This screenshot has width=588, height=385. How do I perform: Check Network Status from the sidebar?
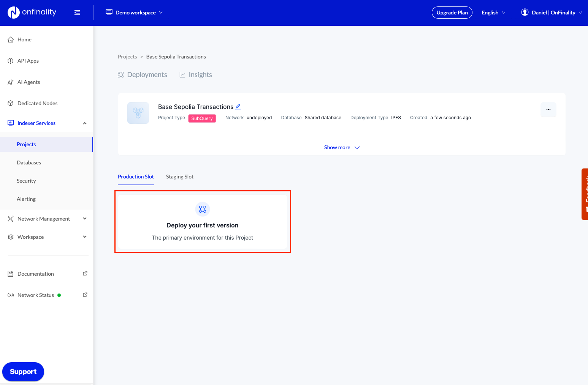pyautogui.click(x=35, y=295)
